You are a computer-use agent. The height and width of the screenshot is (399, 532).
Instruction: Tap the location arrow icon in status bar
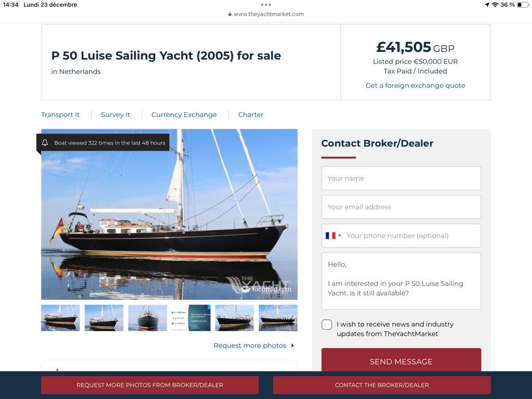[487, 5]
